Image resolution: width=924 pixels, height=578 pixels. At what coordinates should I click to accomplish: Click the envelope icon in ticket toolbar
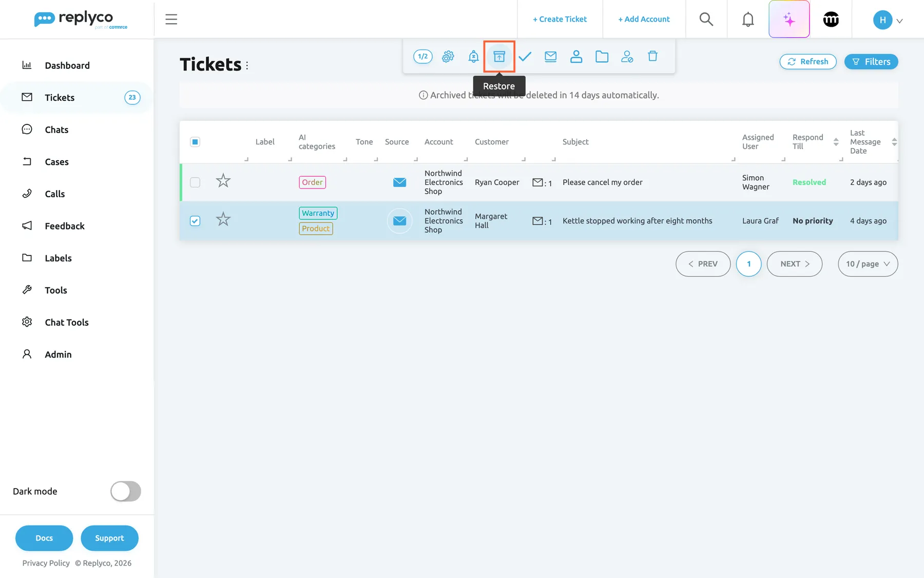pyautogui.click(x=550, y=57)
